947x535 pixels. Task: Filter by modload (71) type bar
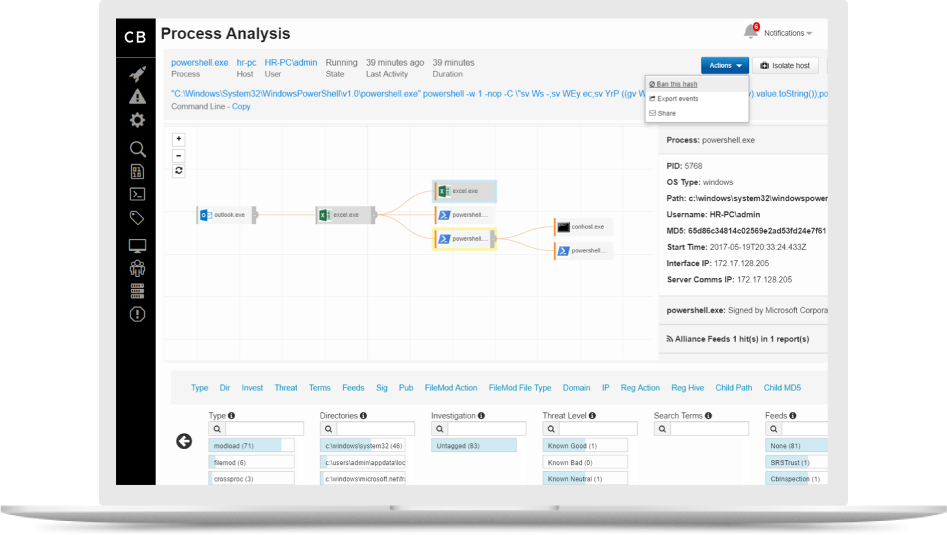pyautogui.click(x=251, y=446)
